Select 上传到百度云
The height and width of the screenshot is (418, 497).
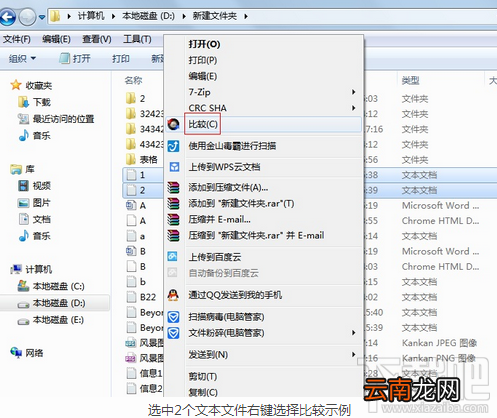tap(215, 257)
